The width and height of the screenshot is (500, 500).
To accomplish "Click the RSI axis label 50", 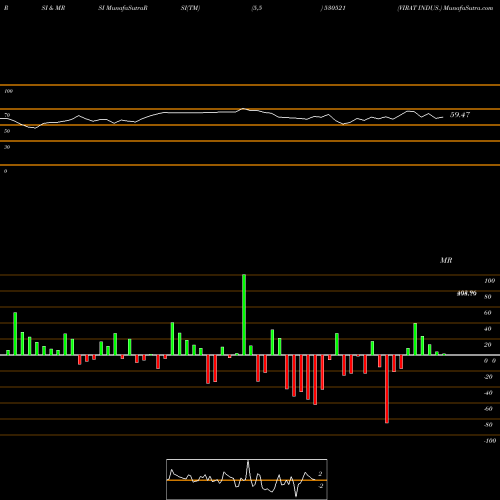I will coord(7,131).
